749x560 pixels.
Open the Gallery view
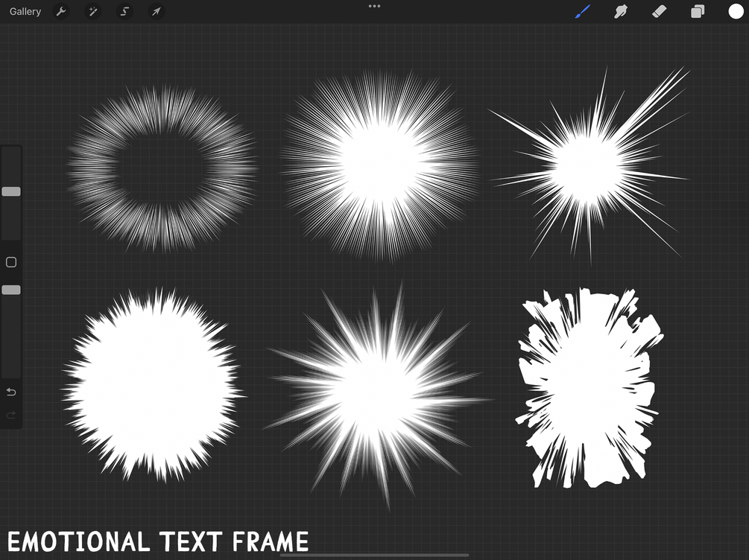click(x=25, y=11)
